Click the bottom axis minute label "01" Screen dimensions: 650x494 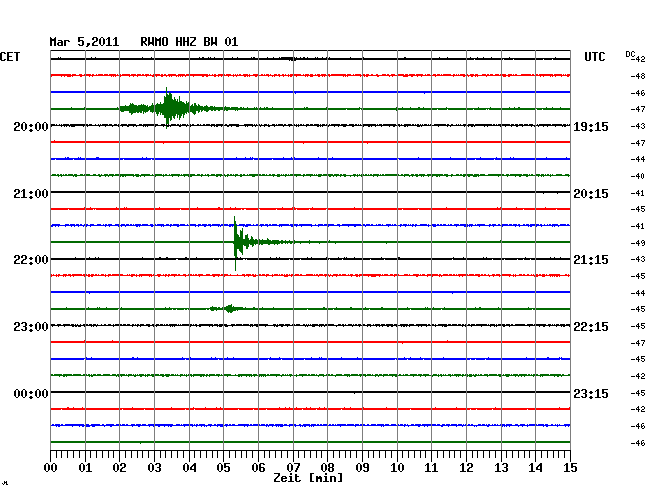85,468
